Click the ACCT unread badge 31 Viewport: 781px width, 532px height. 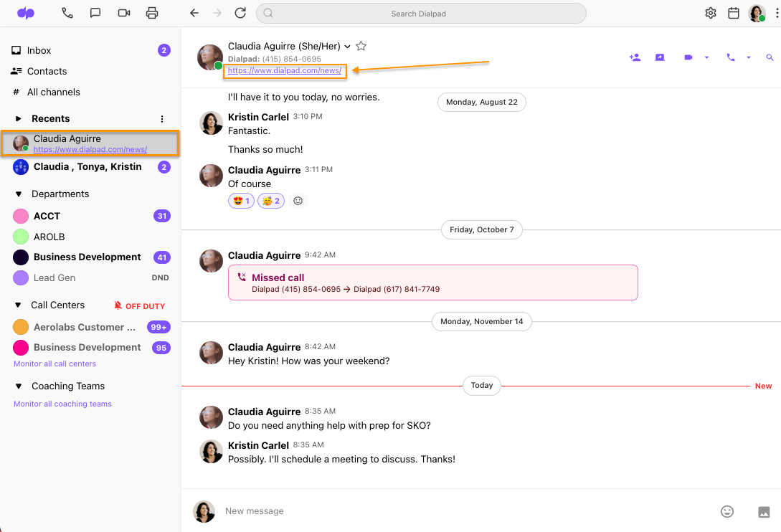coord(162,217)
